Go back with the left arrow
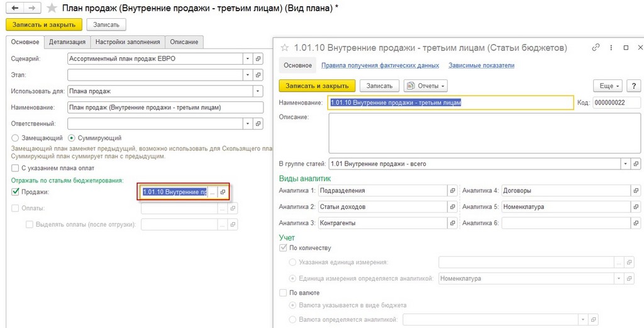Image resolution: width=644 pixels, height=328 pixels. tap(15, 8)
